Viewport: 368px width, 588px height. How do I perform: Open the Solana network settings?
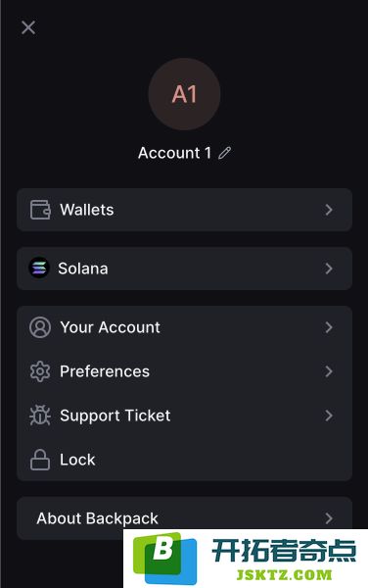(184, 269)
